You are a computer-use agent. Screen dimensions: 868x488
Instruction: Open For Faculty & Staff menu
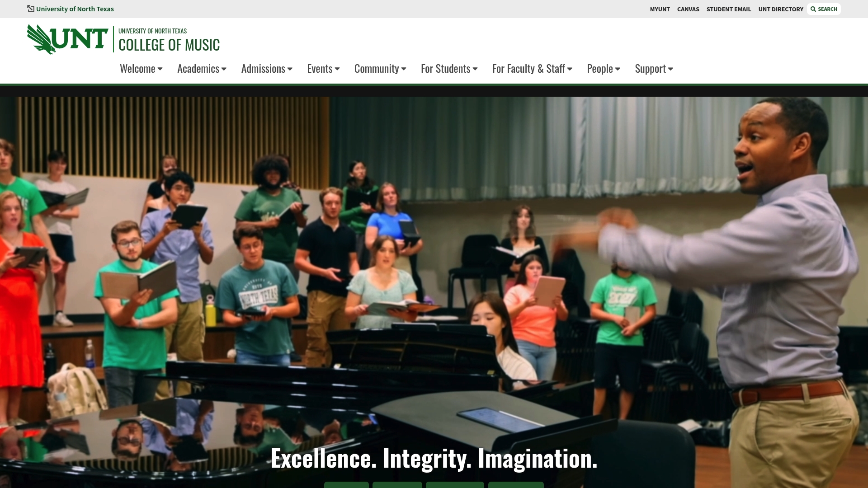532,69
